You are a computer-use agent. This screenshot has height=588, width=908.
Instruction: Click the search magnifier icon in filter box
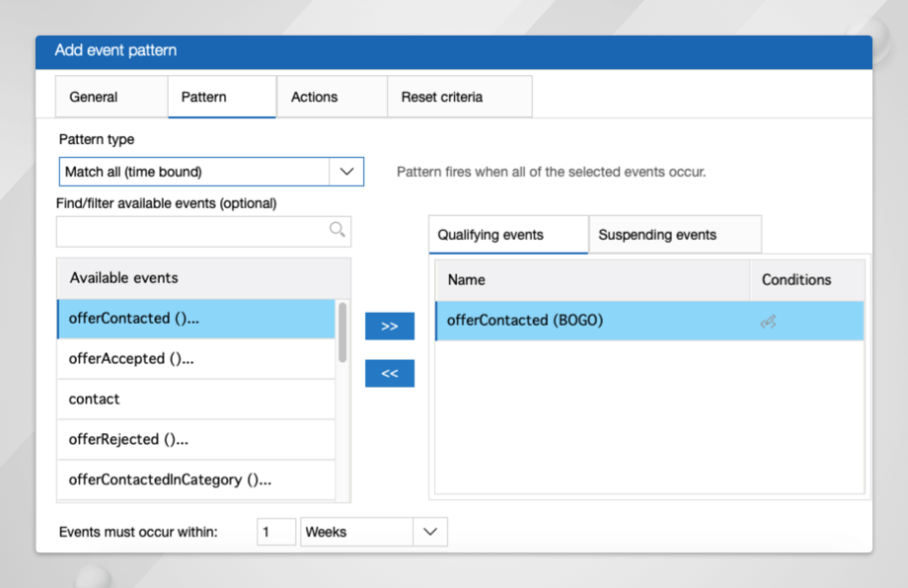(x=337, y=230)
